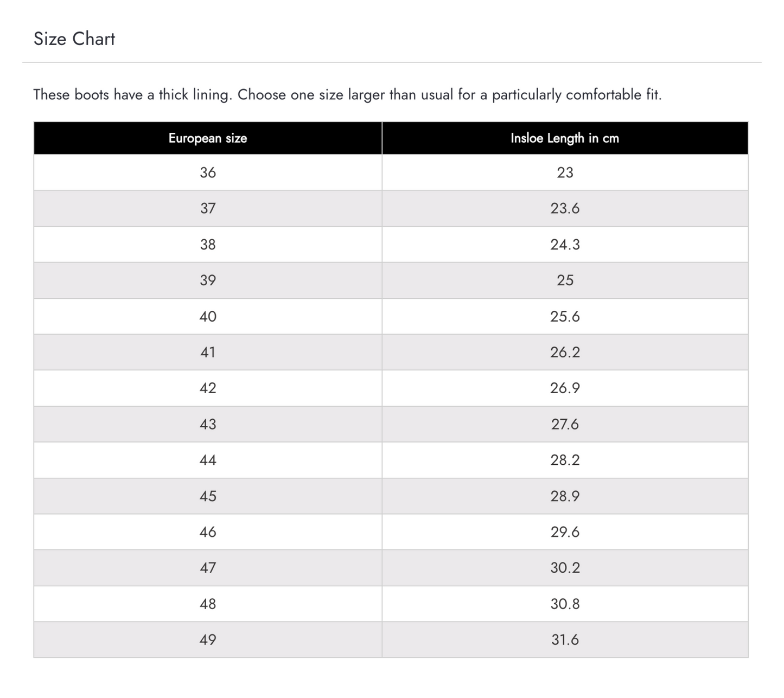Click the 25 insole length value
784x698 pixels.
pyautogui.click(x=565, y=280)
